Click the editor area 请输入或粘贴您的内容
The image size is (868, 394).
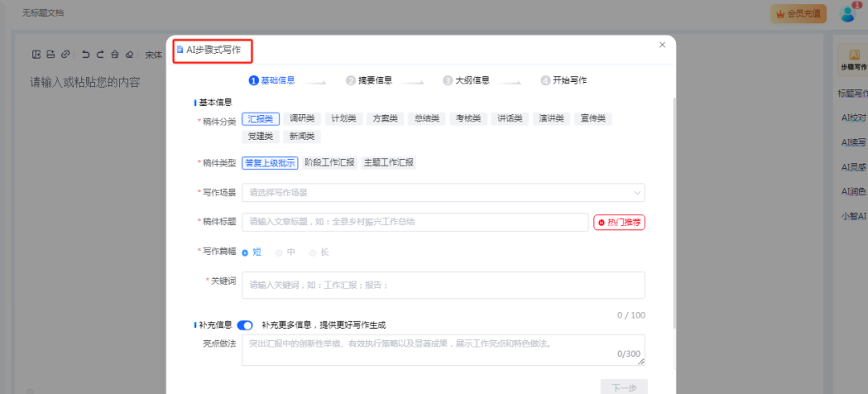click(84, 83)
